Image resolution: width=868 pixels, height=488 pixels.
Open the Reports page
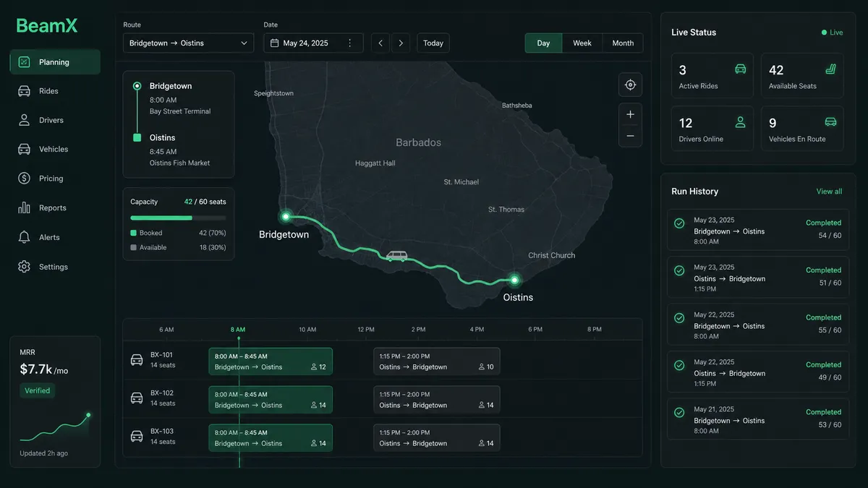[55, 208]
